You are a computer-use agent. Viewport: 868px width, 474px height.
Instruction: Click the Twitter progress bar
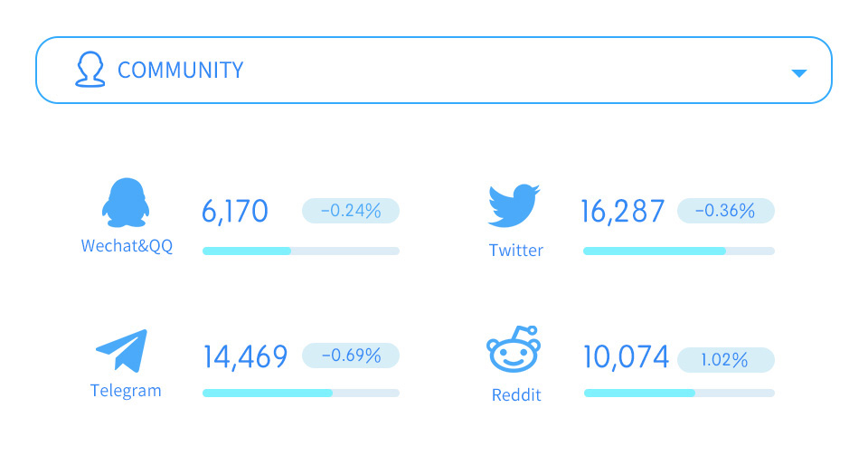coord(679,251)
